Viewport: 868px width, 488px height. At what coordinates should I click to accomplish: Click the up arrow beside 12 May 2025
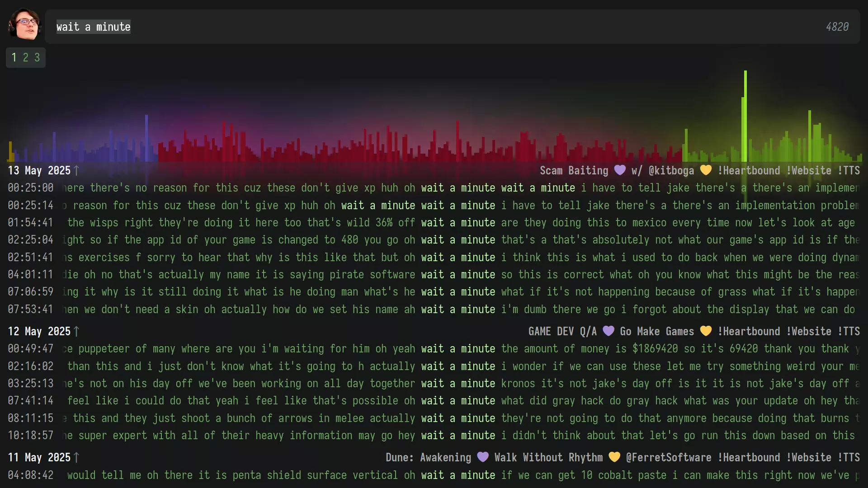pyautogui.click(x=76, y=331)
